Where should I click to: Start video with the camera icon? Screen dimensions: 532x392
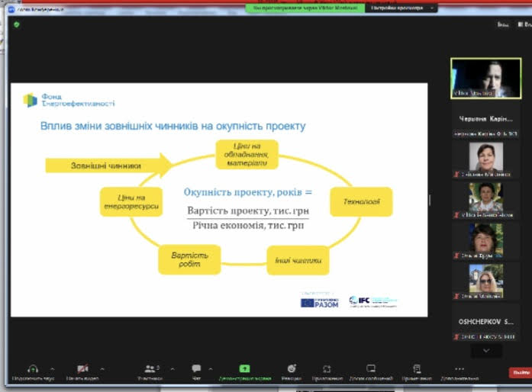pos(82,368)
